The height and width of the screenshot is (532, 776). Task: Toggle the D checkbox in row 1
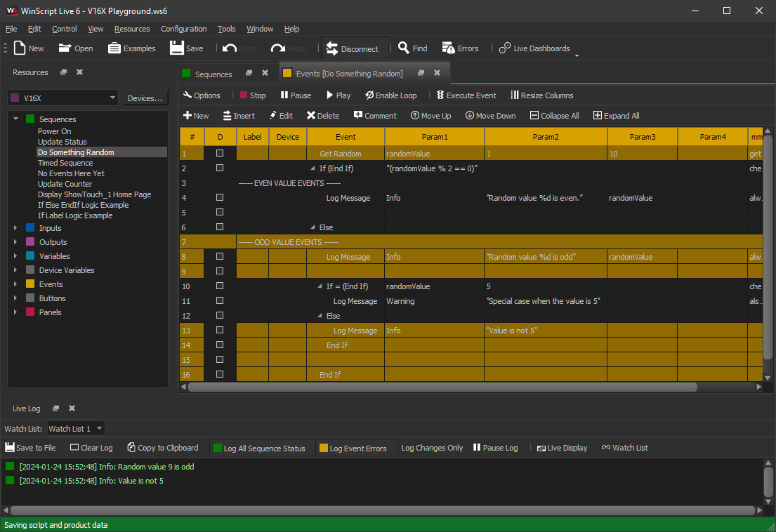220,153
